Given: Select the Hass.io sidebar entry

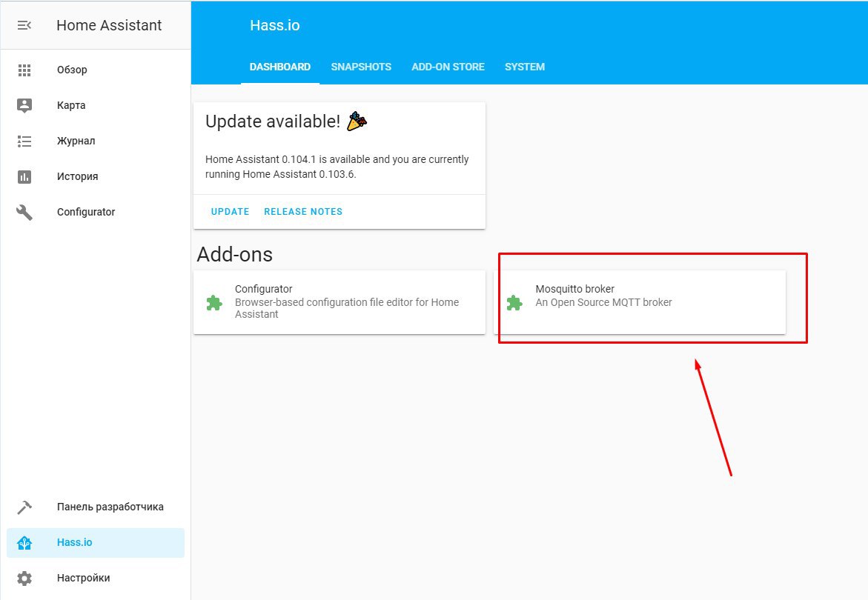Looking at the screenshot, I should tap(95, 542).
